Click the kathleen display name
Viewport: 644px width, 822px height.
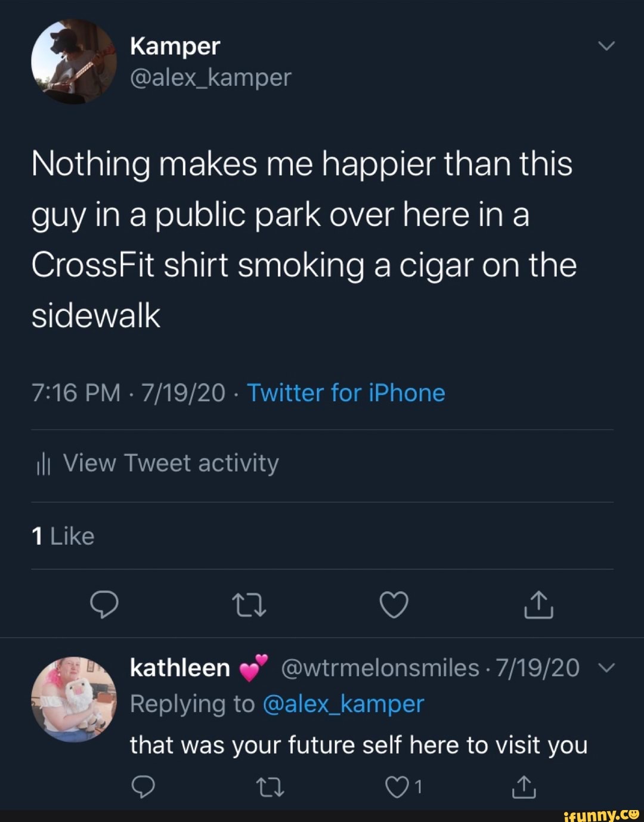[179, 668]
